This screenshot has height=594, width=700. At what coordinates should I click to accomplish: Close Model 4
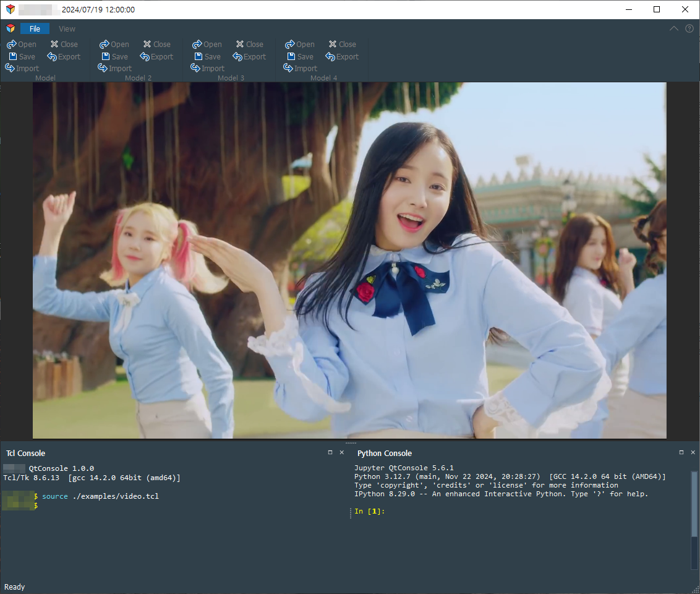click(x=343, y=44)
